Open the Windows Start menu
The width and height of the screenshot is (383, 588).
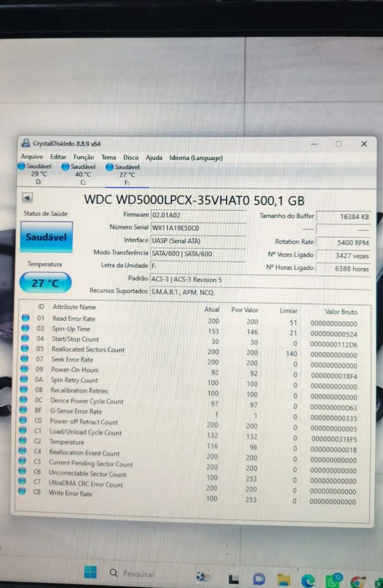(x=91, y=572)
